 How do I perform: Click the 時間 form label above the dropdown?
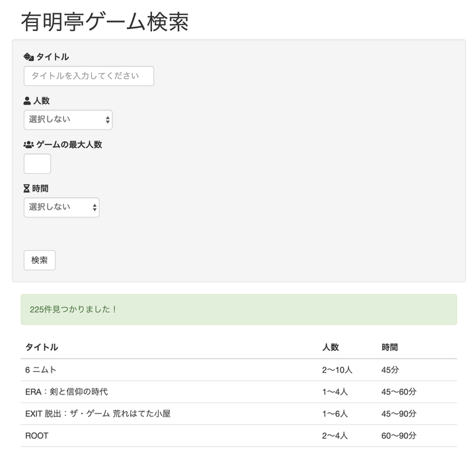pyautogui.click(x=40, y=188)
